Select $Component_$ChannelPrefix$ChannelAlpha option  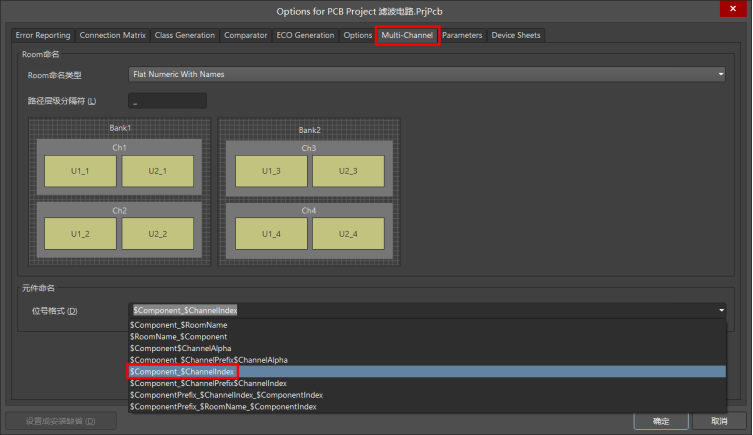(x=208, y=360)
